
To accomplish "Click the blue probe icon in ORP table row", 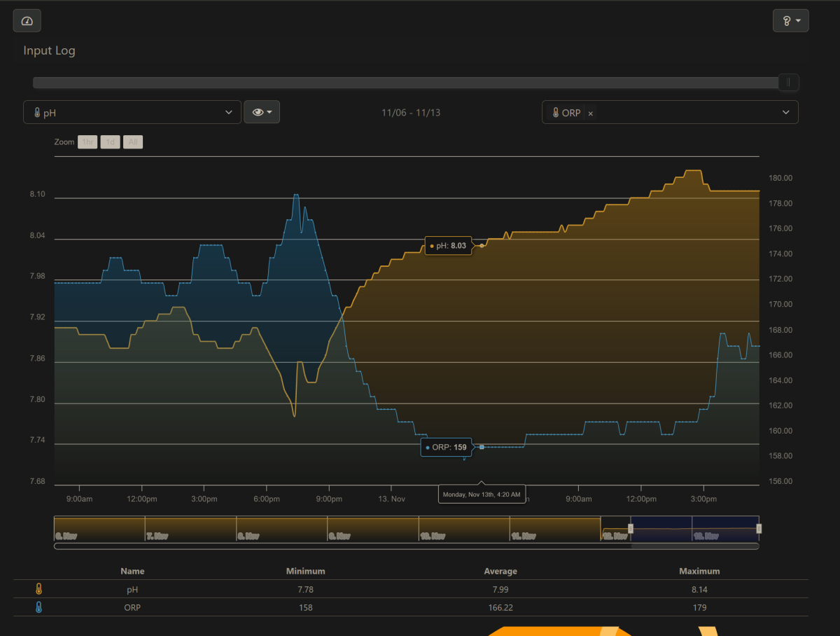I will [38, 607].
